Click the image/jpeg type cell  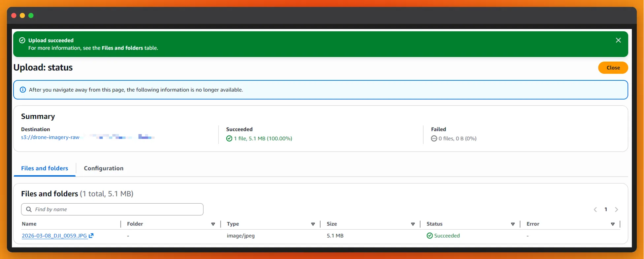[x=241, y=236]
